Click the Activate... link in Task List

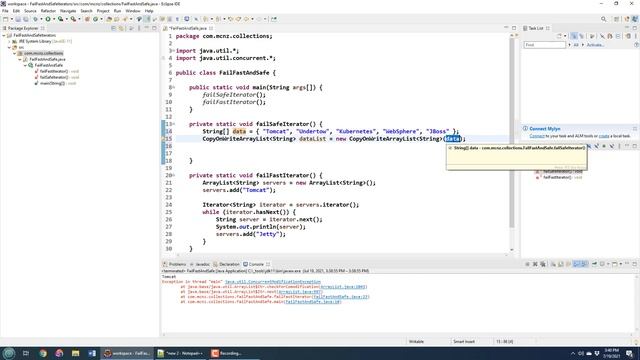(x=595, y=45)
